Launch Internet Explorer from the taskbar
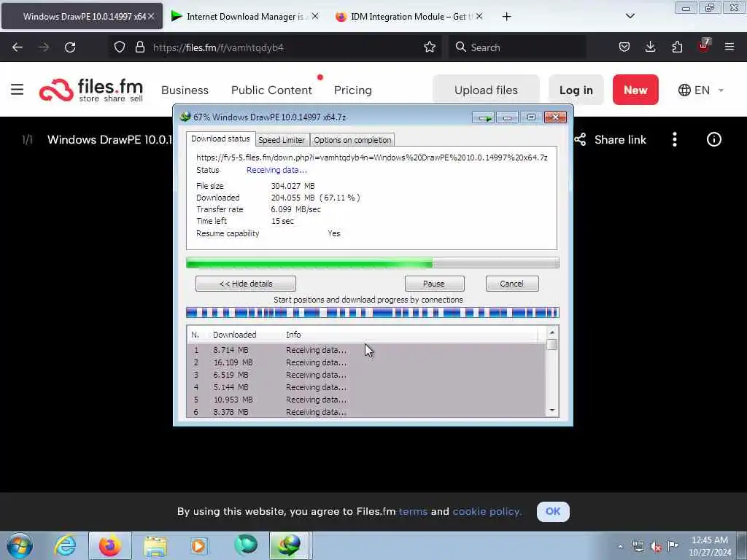Screen dimensions: 747x560 click(x=65, y=545)
